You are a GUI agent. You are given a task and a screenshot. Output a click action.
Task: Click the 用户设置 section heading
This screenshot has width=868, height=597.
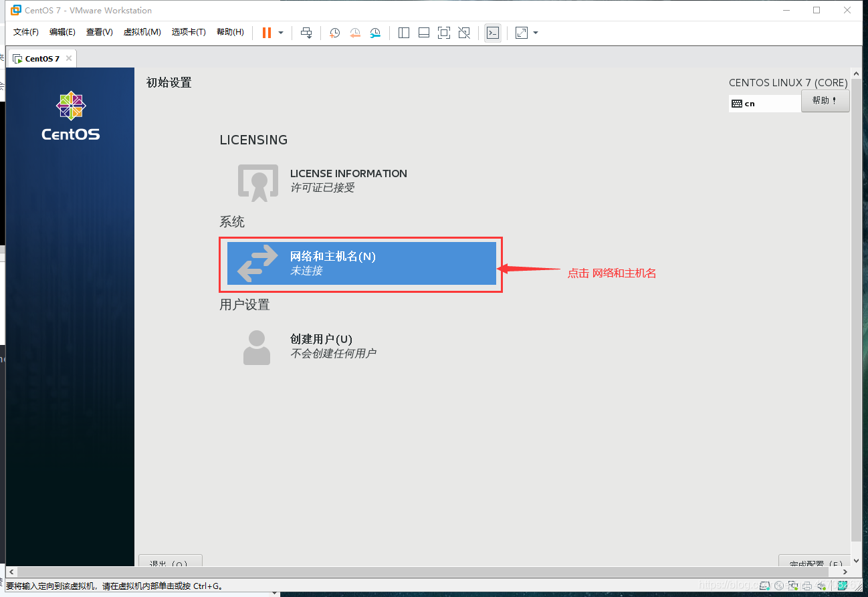pos(245,305)
